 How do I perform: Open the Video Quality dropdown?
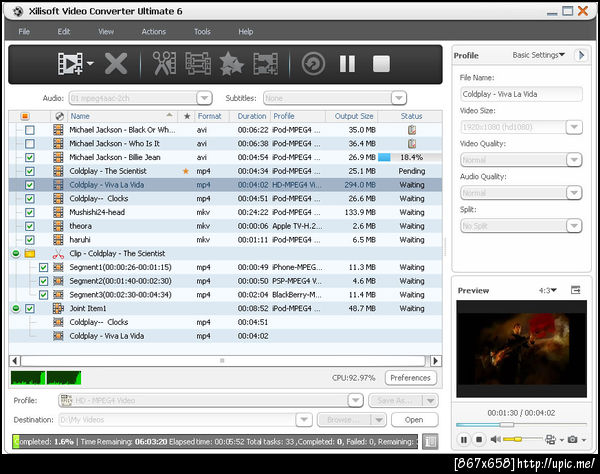[x=574, y=160]
